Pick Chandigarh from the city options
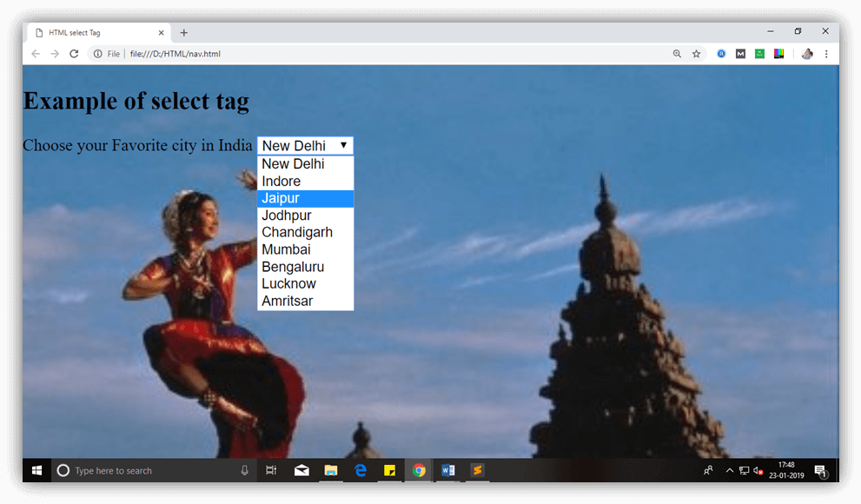This screenshot has height=504, width=861. (x=305, y=232)
